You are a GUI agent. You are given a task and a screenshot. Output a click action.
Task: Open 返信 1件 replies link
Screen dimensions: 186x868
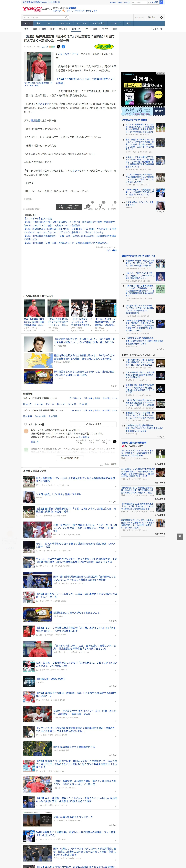tap(35, 442)
